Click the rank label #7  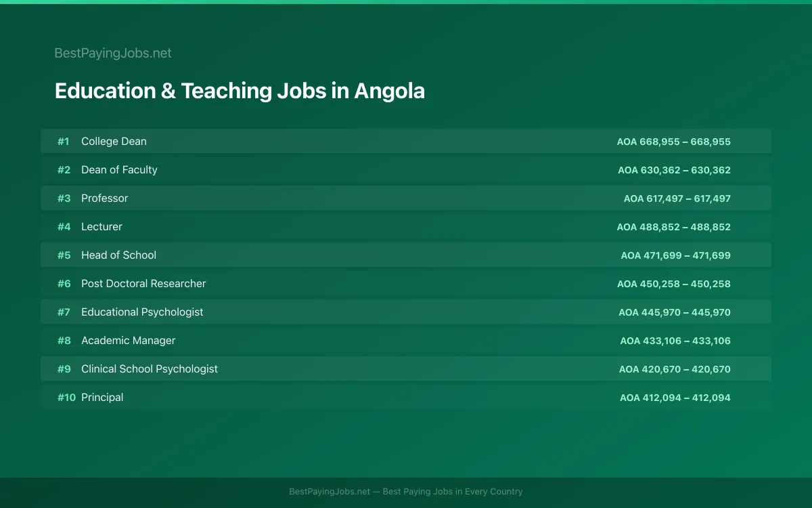click(64, 312)
